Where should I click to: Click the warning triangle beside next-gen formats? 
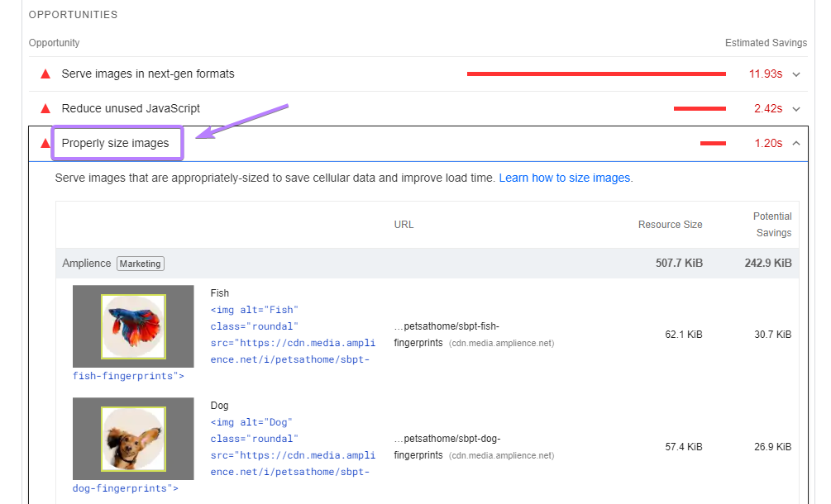(x=45, y=73)
